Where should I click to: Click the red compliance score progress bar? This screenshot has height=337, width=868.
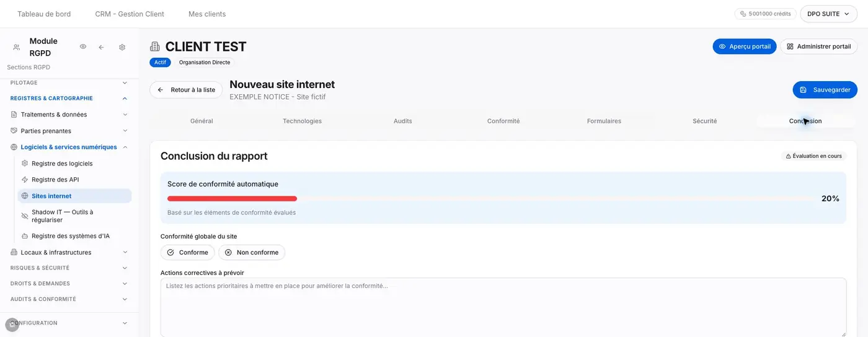point(232,199)
